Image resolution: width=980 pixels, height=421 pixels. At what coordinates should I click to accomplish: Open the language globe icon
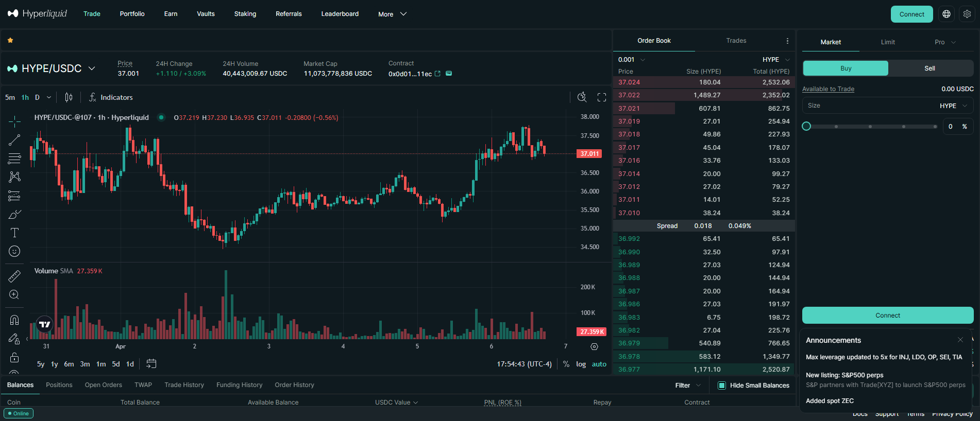tap(947, 14)
